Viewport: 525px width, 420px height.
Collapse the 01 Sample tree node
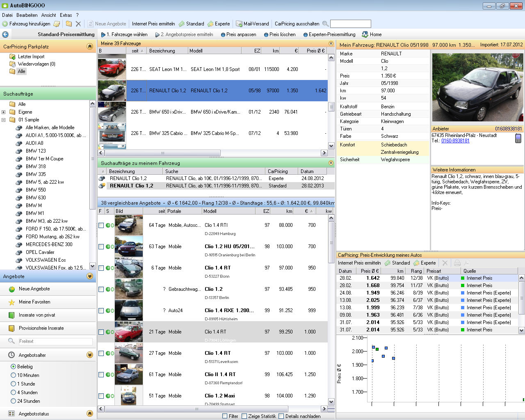pyautogui.click(x=4, y=120)
